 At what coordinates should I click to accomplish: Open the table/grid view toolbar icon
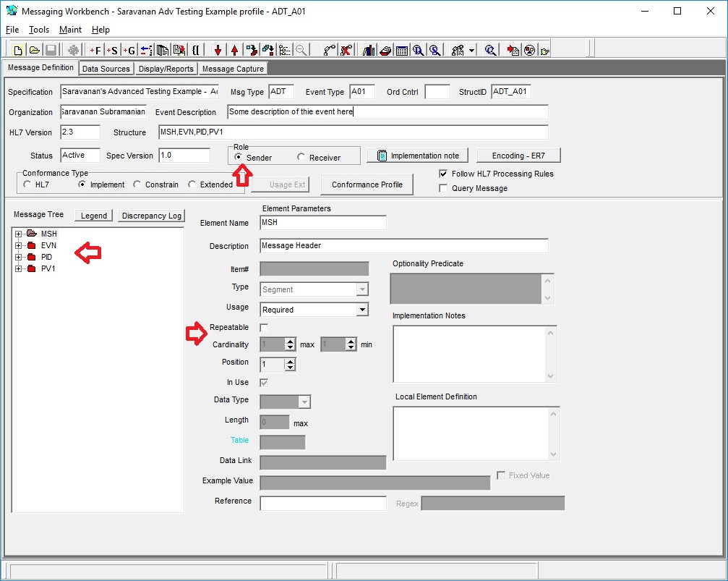(403, 49)
